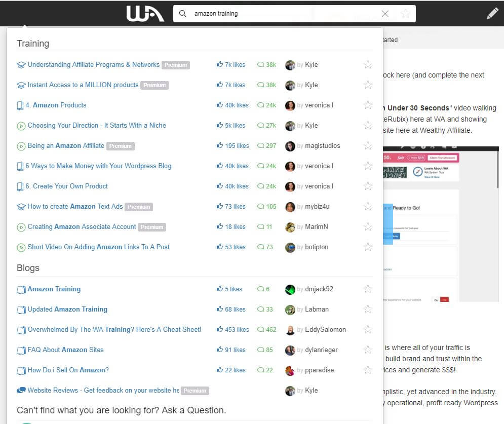Click the comment bubble on How Do i Sell On Amazon
Image resolution: width=504 pixels, height=424 pixels.
(260, 370)
